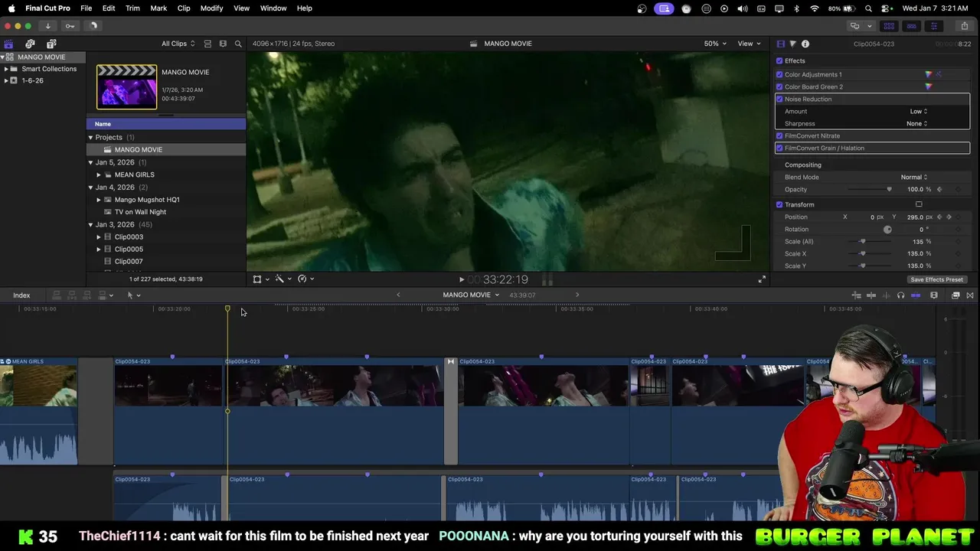The image size is (980, 551).
Task: Open the File menu
Action: [x=87, y=8]
